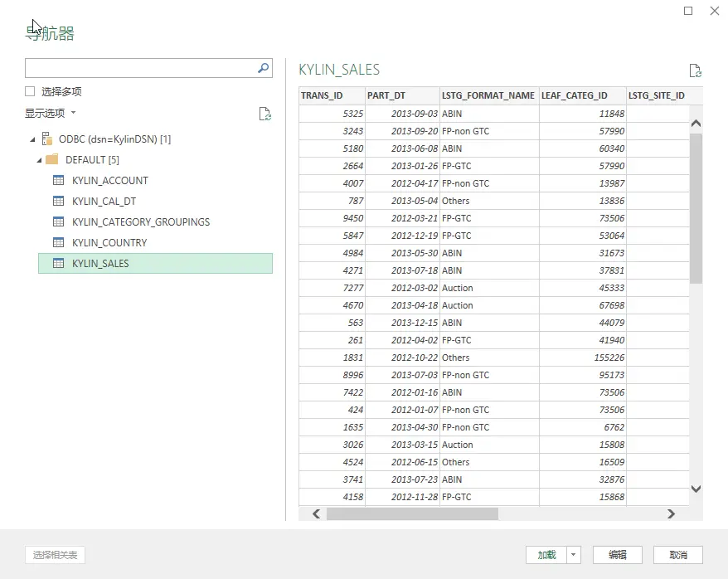Screen dimensions: 728x579
Task: Click the 编辑 button
Action: point(618,555)
